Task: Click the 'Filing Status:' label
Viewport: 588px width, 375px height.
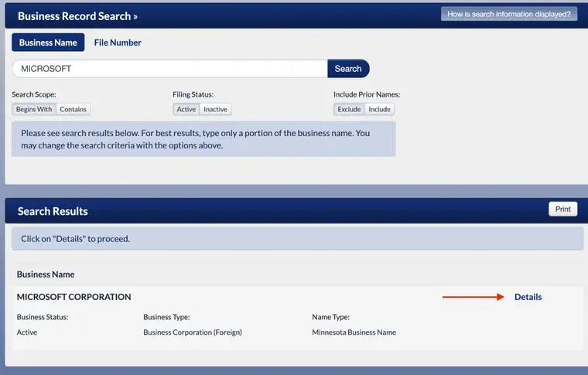Action: 193,94
